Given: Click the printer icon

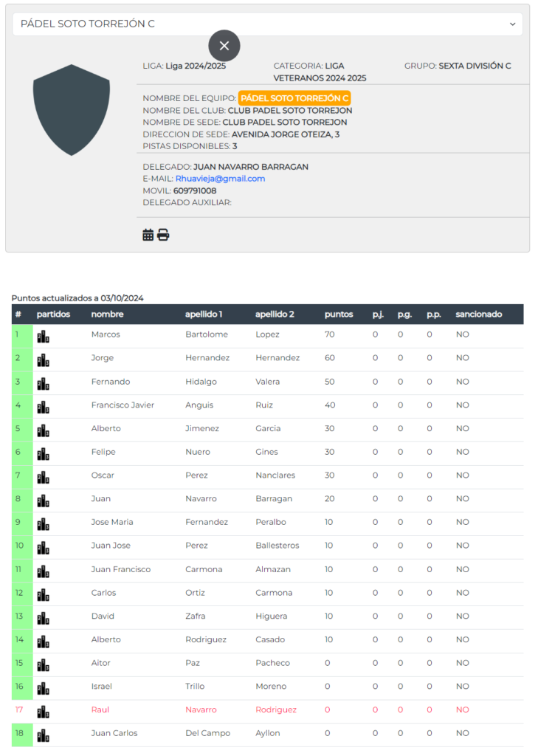Looking at the screenshot, I should coord(163,235).
